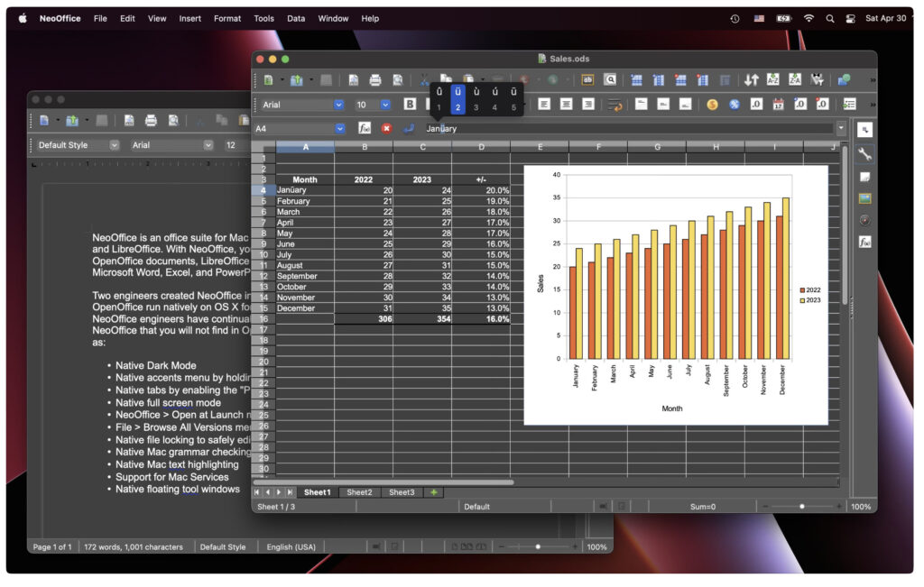The image size is (924, 587).
Task: Apply currency number format icon
Action: click(x=712, y=105)
